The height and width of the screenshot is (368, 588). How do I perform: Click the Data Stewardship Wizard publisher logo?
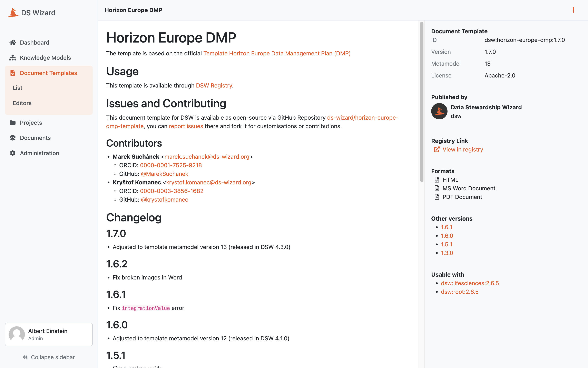439,111
